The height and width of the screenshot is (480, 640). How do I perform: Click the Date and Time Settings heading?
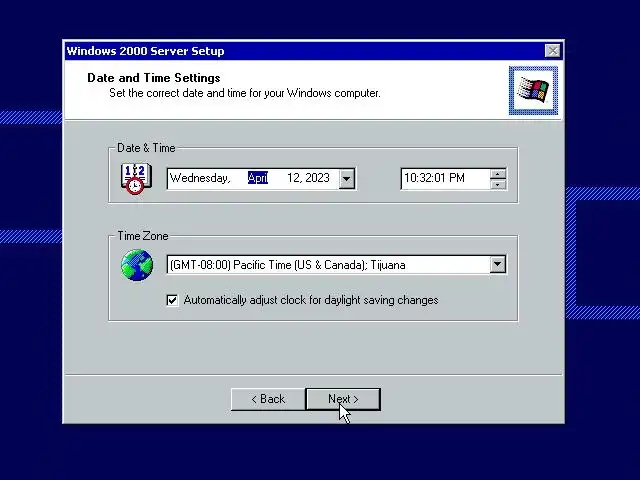[153, 78]
